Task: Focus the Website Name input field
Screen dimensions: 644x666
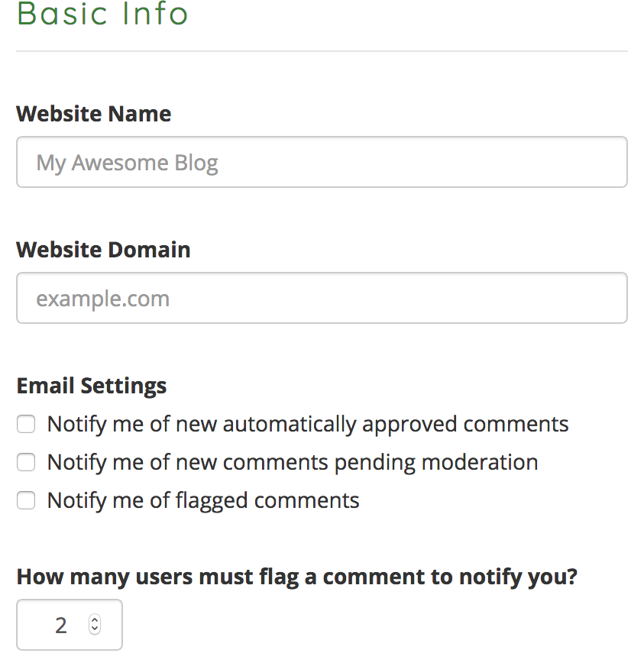Action: 322,162
